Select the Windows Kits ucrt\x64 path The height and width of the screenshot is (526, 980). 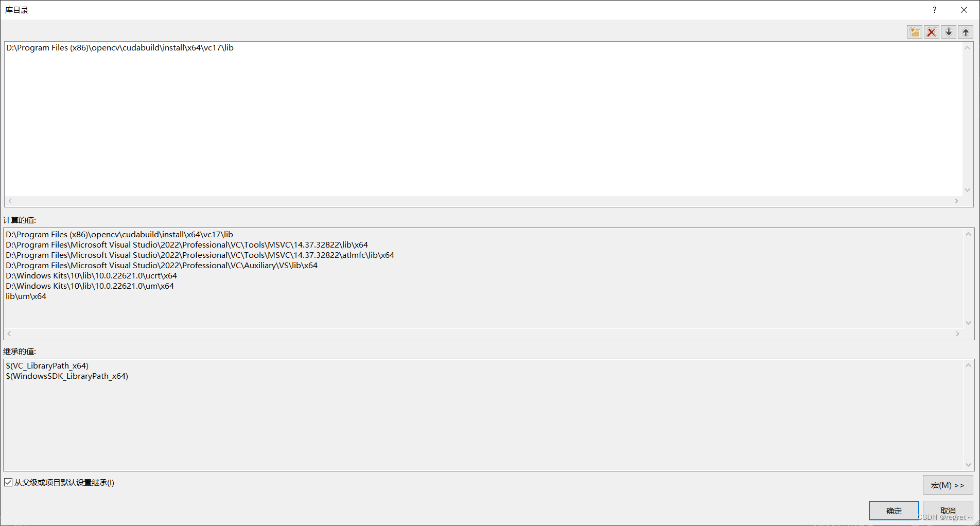coord(91,275)
